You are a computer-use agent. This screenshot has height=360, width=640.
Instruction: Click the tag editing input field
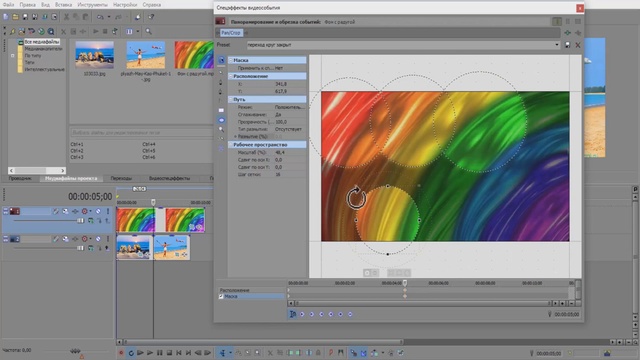pyautogui.click(x=142, y=133)
